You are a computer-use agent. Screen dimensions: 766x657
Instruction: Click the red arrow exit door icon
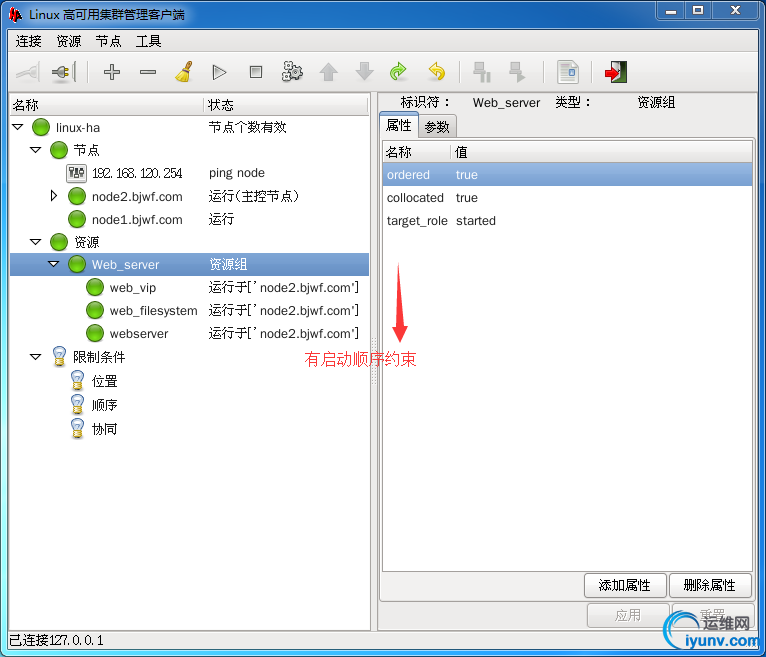(616, 72)
